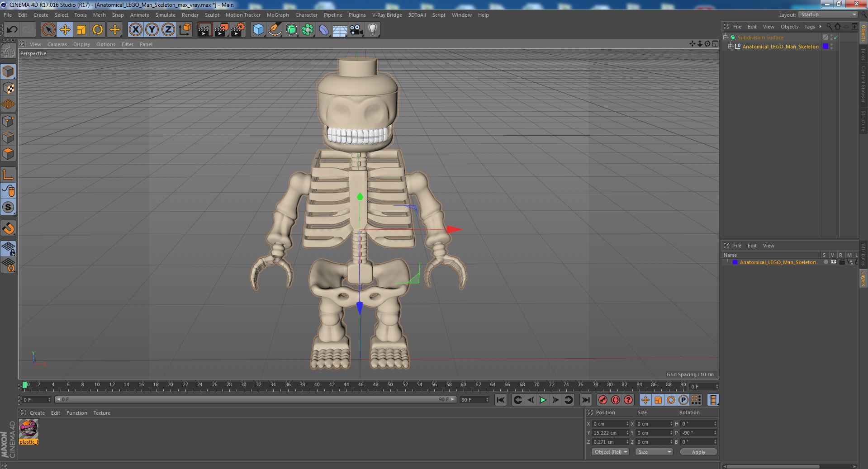Click the blue swatch in Layers panel

(735, 262)
